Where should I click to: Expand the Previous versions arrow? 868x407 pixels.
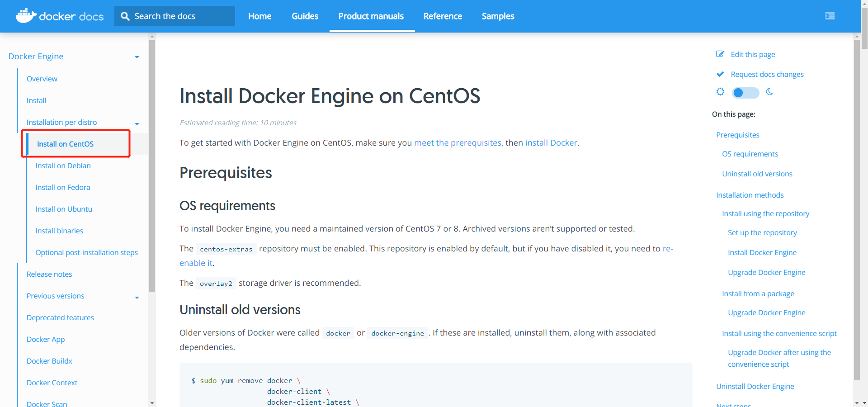pos(137,297)
